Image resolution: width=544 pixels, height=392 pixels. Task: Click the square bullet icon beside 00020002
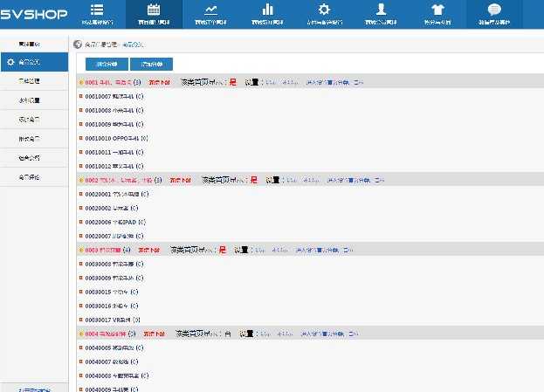pos(81,208)
